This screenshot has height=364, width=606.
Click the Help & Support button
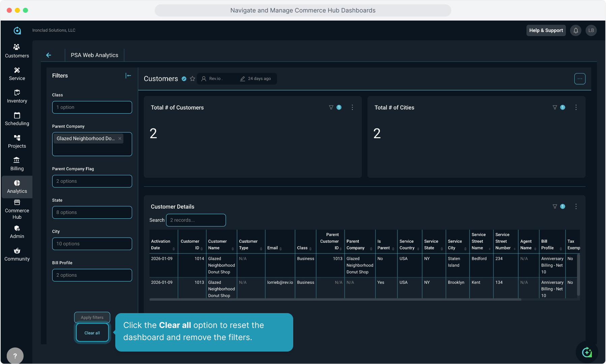546,30
